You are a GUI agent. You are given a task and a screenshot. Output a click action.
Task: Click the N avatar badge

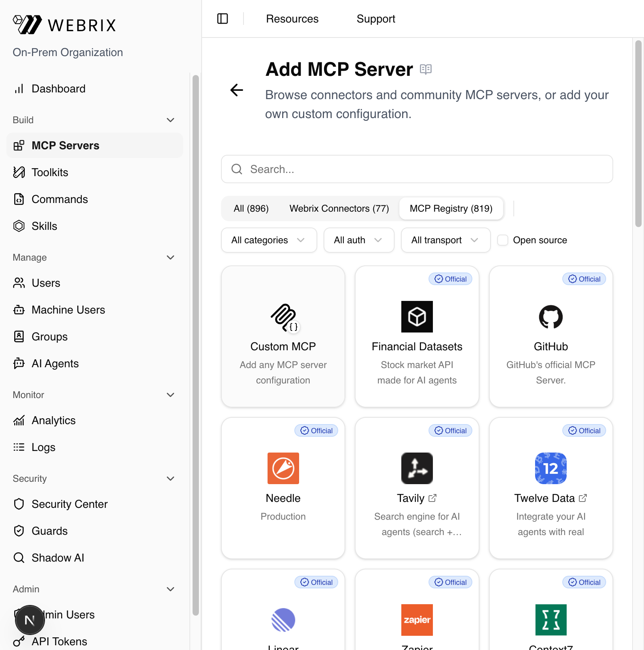(x=30, y=620)
